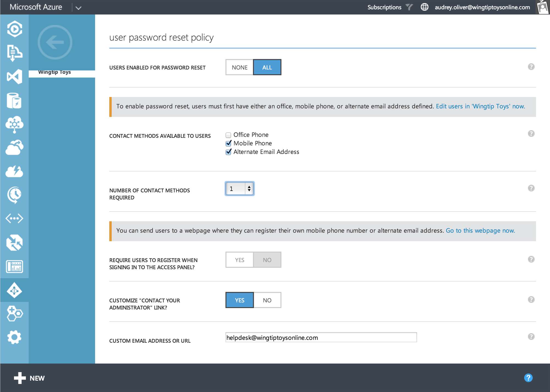
Task: Open the cloud with gear hub sidebar icon
Action: pos(14,124)
